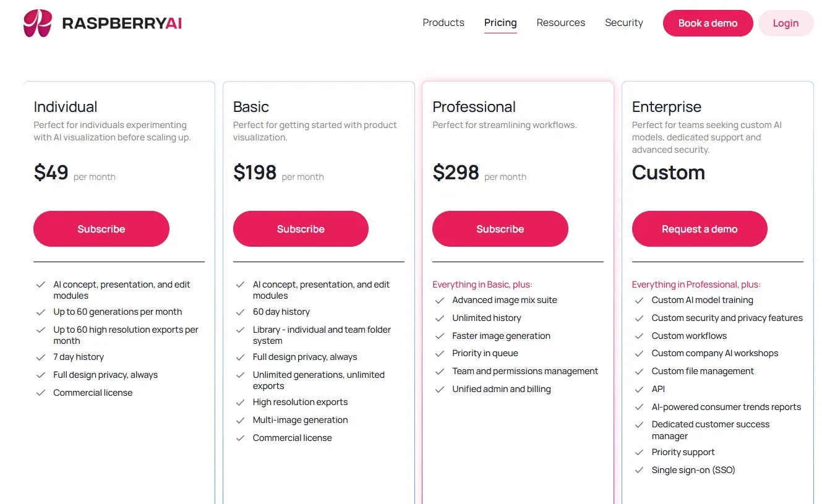Subscribe to the Individual plan
This screenshot has width=822, height=504.
pyautogui.click(x=101, y=229)
